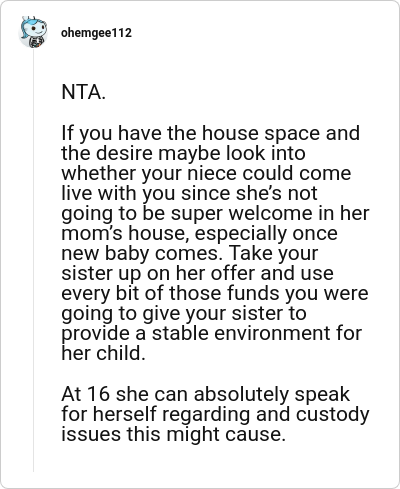Open the ohemgee112 username profile link
Image resolution: width=400 pixels, height=489 pixels.
pos(96,33)
